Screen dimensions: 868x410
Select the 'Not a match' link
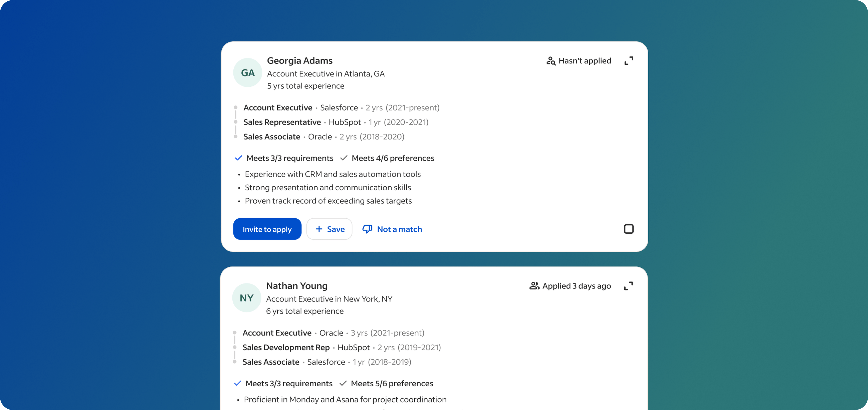click(x=400, y=229)
